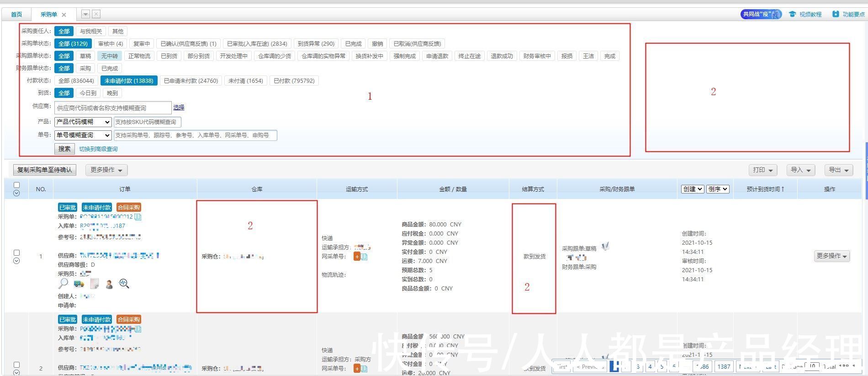Click the delivery truck icon in row 1
Screen dimensions: 868x376
(79, 284)
